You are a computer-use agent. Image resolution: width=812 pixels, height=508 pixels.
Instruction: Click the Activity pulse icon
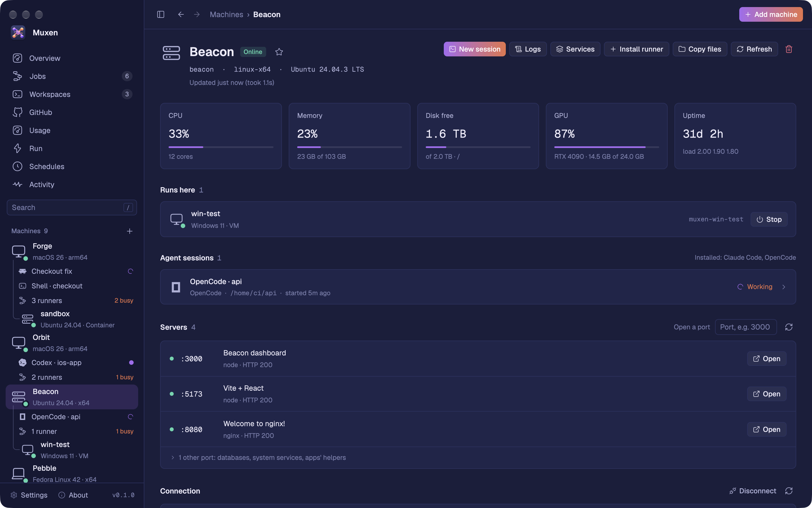coord(17,184)
